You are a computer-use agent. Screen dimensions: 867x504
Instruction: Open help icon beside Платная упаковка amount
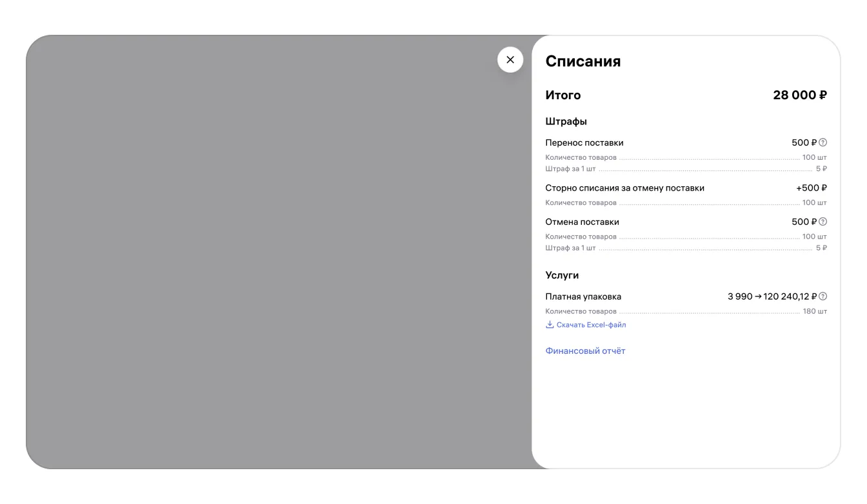823,296
